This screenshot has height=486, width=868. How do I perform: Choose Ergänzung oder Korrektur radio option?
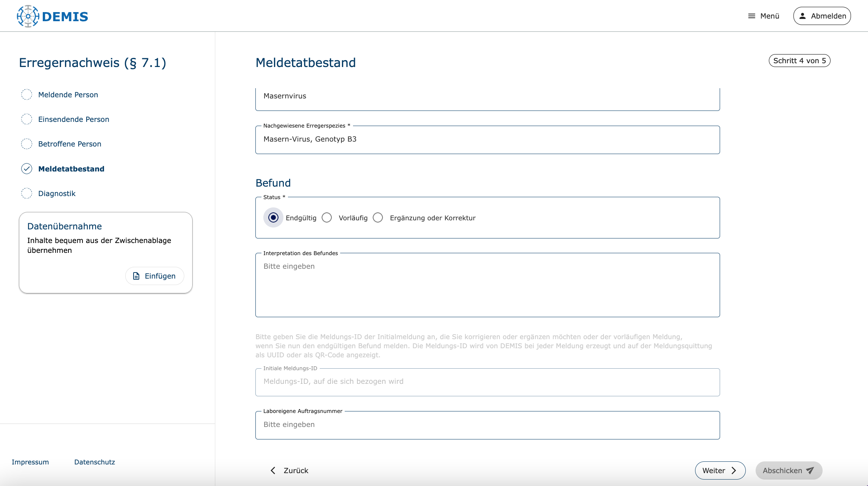[x=378, y=218]
